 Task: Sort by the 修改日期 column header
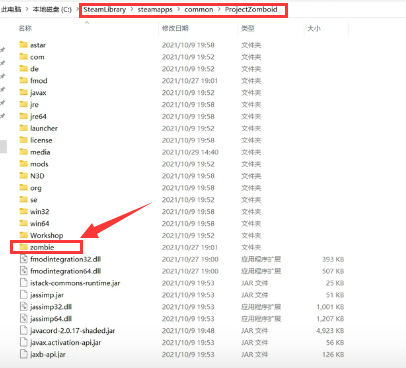click(x=175, y=28)
